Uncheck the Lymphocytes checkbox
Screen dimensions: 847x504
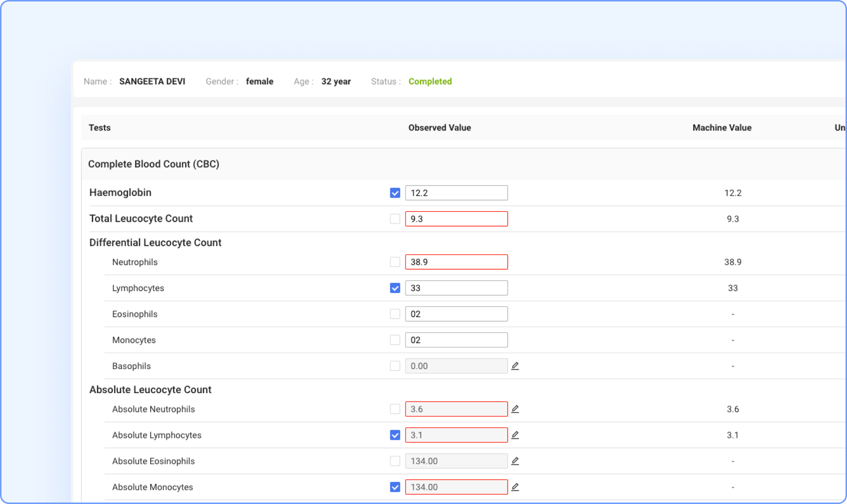(x=395, y=288)
